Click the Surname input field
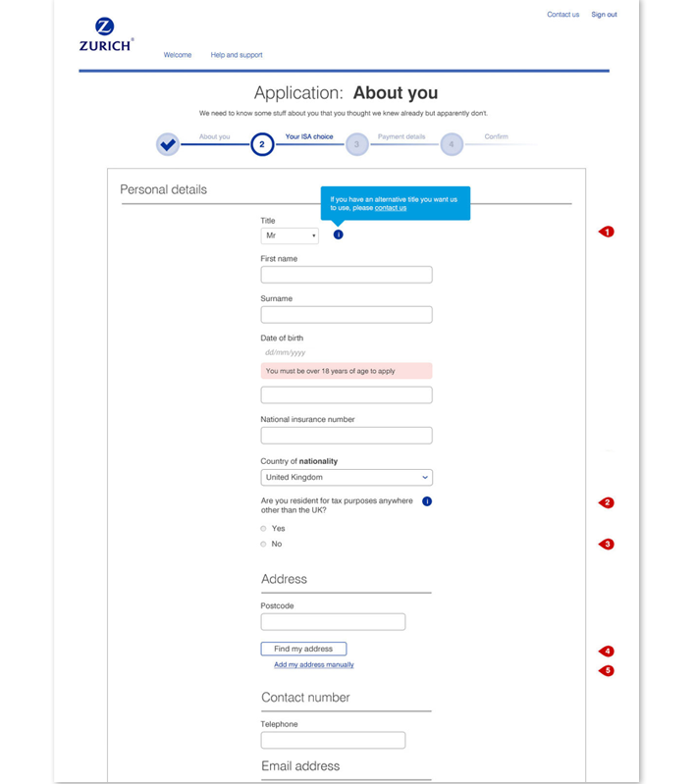694x784 pixels. tap(347, 315)
